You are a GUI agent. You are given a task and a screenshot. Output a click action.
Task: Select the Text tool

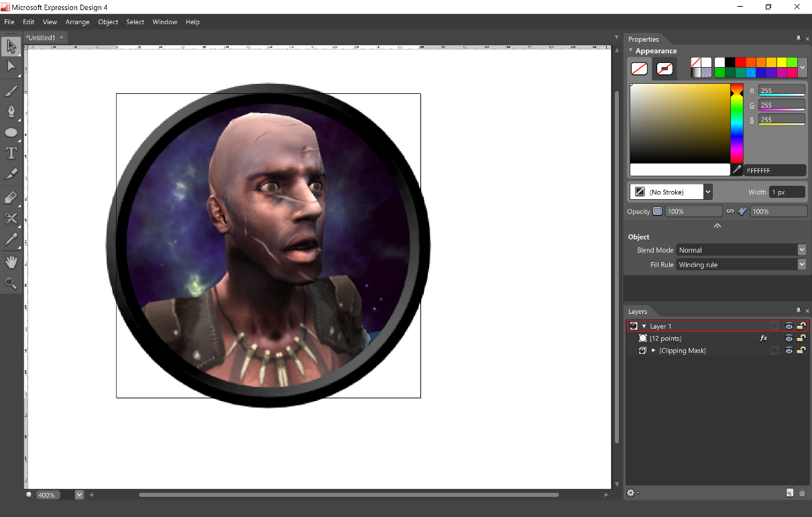click(x=11, y=154)
